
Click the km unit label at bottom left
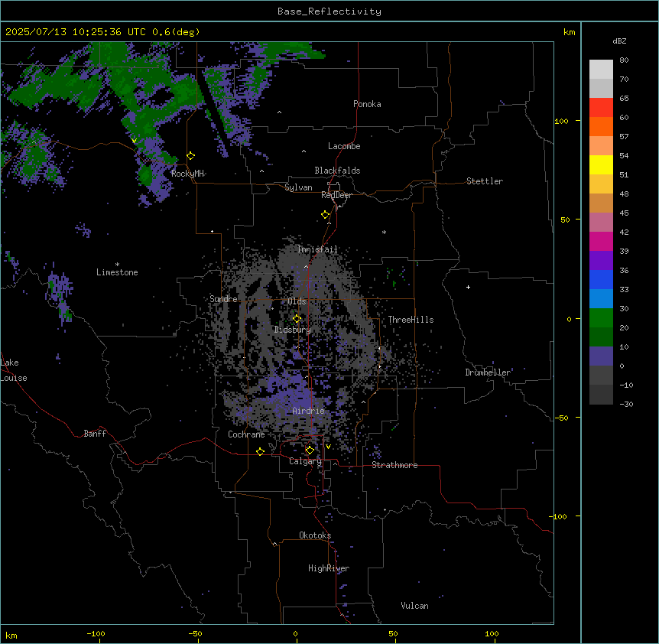tap(11, 635)
